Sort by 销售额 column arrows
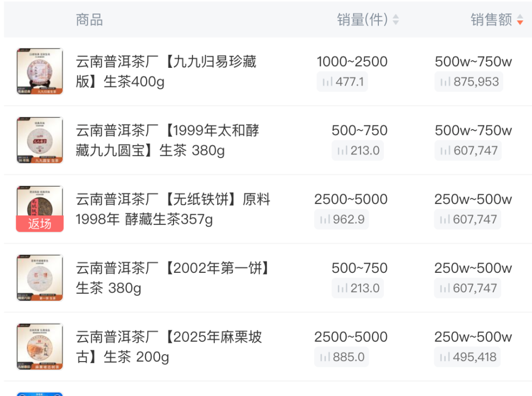Image resolution: width=532 pixels, height=396 pixels. point(520,20)
